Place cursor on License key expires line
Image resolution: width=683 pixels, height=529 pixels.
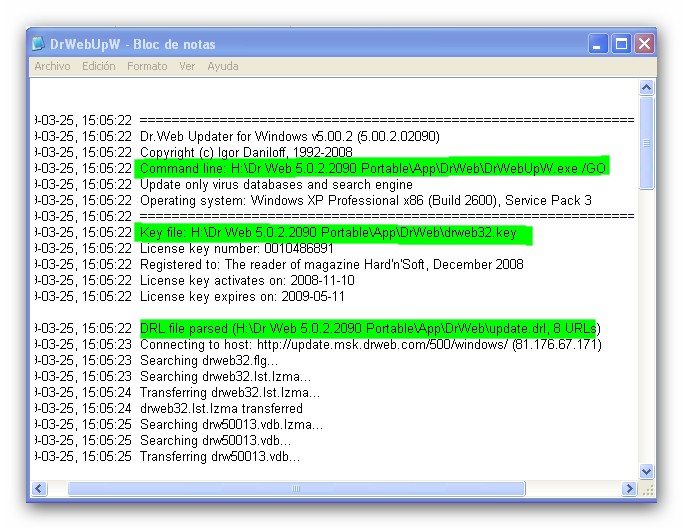click(x=242, y=296)
